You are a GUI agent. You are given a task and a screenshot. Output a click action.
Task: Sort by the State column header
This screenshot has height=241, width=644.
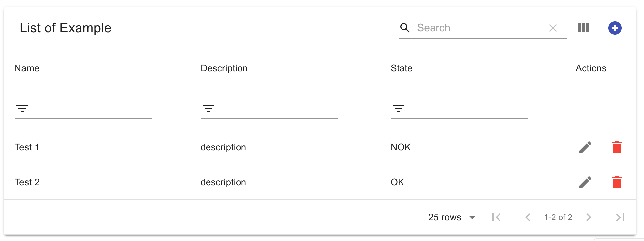[402, 68]
